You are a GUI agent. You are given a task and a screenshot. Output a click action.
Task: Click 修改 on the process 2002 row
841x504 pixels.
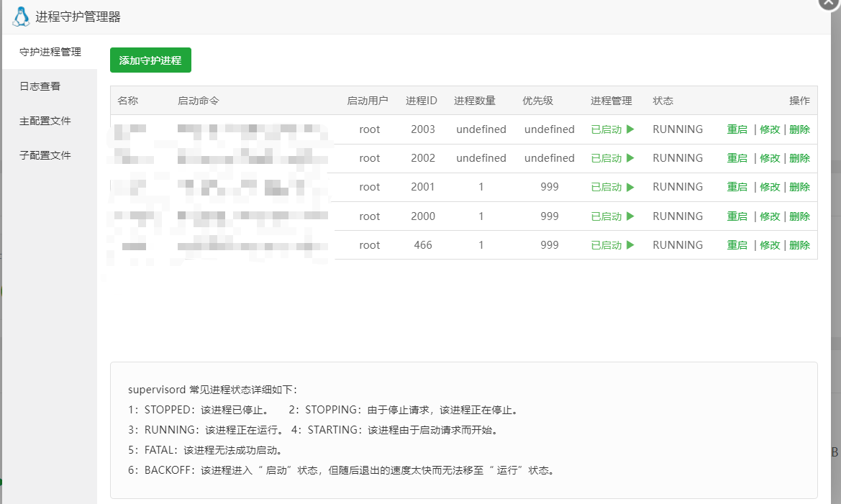770,158
